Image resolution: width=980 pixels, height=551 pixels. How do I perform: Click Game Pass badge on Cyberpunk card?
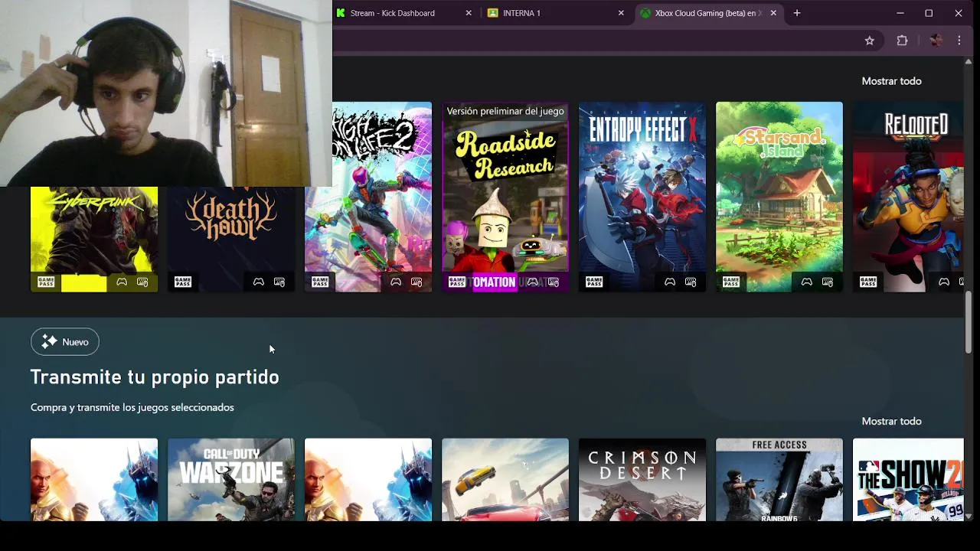point(46,282)
